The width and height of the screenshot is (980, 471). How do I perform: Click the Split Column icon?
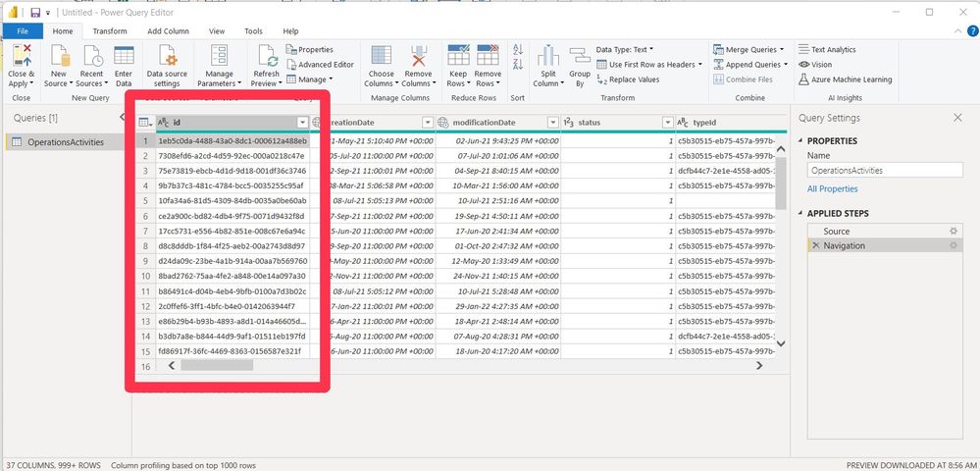pyautogui.click(x=548, y=56)
